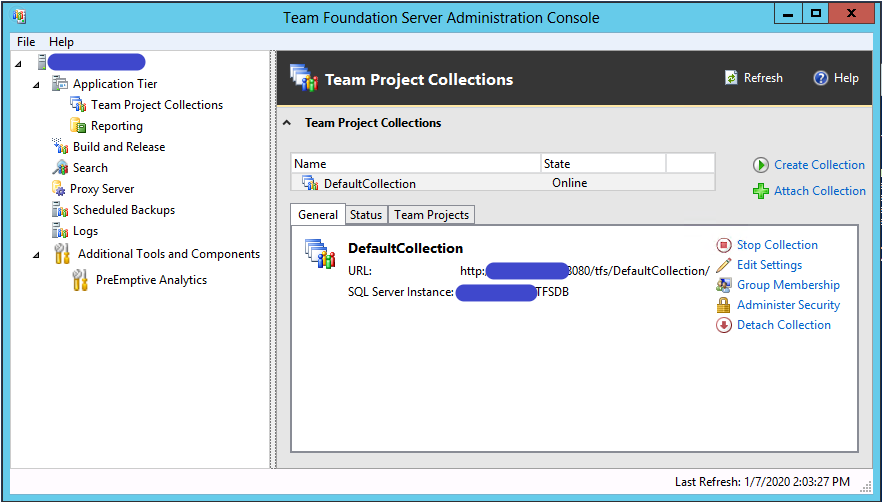Screen dimensions: 882x502
Task: Open the Help menu
Action: click(x=61, y=42)
